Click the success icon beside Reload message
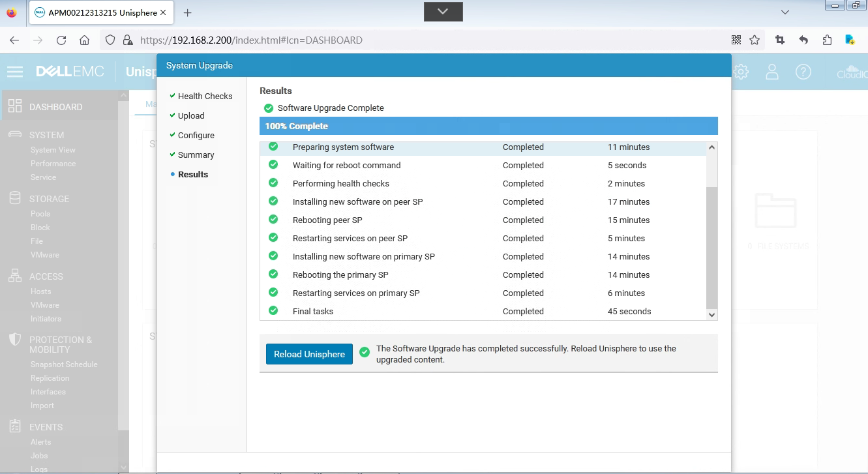The height and width of the screenshot is (474, 868). 365,352
